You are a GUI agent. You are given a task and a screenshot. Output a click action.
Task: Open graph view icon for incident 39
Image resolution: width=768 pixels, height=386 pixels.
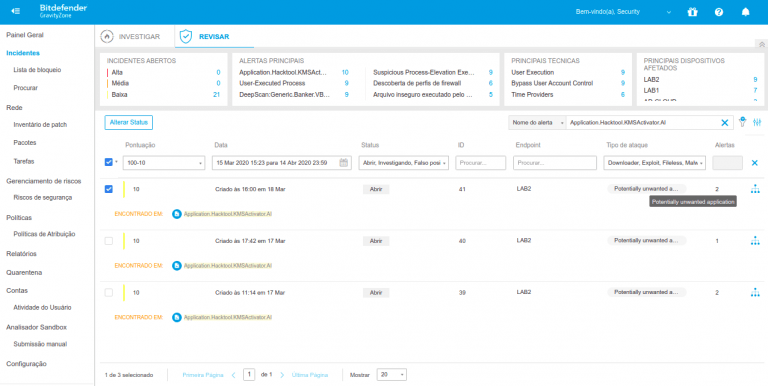[x=755, y=292]
